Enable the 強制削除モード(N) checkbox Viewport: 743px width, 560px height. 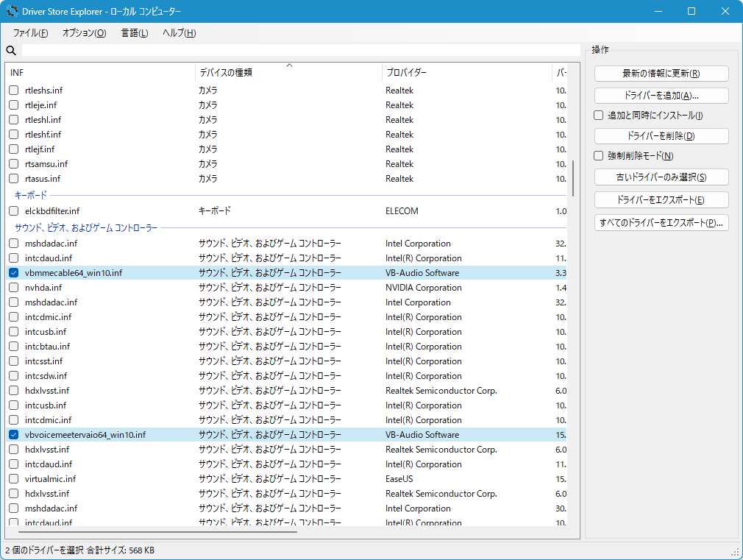click(599, 156)
